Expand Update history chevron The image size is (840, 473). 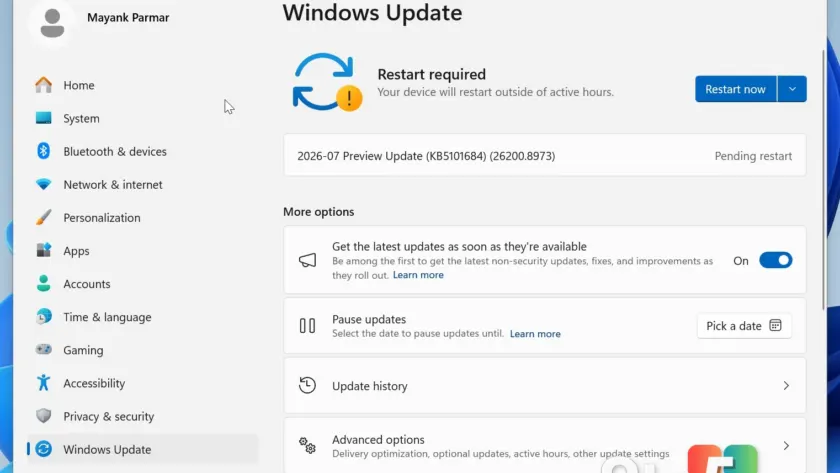click(786, 386)
